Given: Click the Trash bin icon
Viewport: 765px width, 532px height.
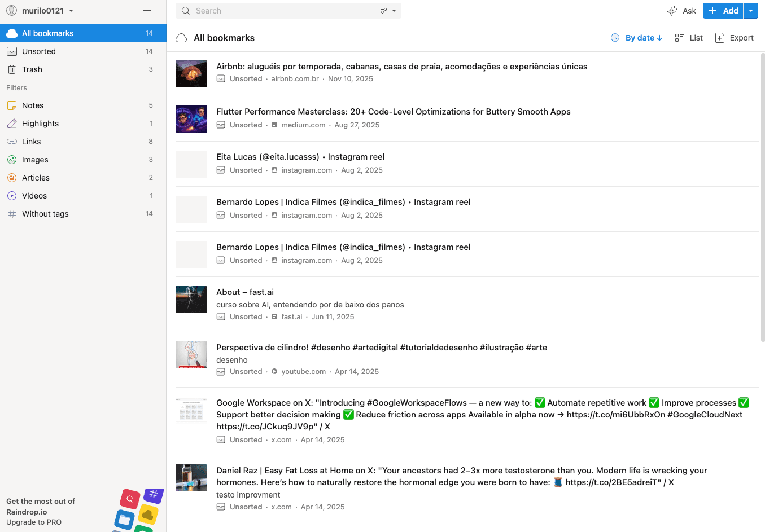Looking at the screenshot, I should 12,69.
